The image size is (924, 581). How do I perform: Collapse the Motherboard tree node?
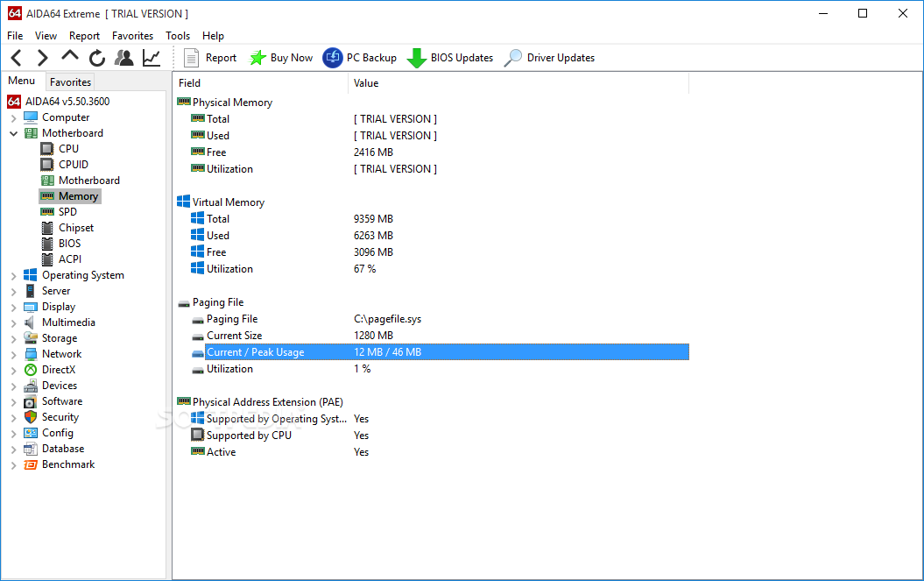(13, 133)
